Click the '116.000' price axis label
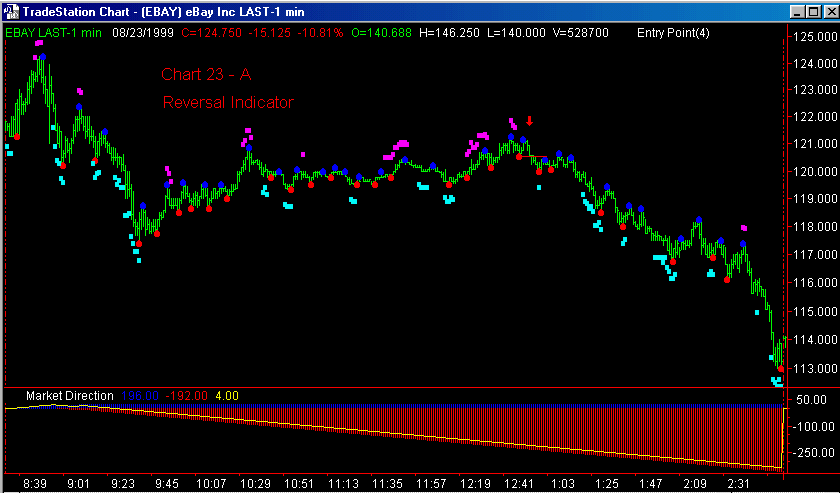The width and height of the screenshot is (840, 493). (815, 282)
